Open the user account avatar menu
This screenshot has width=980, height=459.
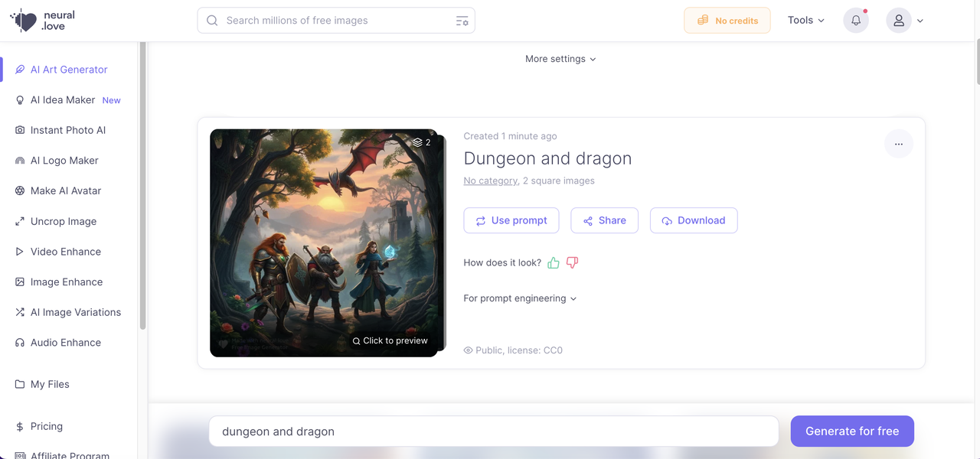point(899,21)
